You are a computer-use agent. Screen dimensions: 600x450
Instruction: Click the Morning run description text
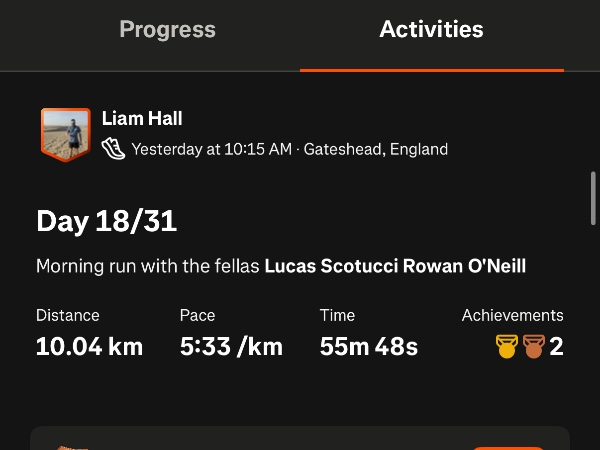click(148, 267)
